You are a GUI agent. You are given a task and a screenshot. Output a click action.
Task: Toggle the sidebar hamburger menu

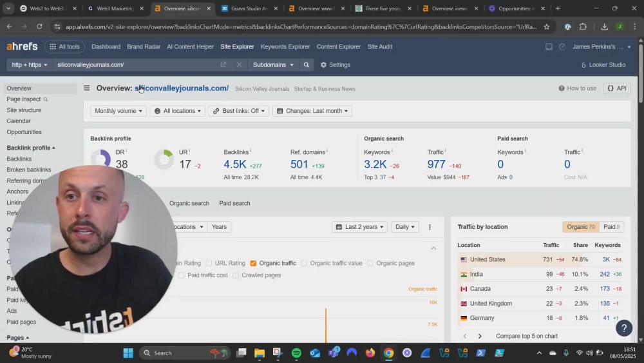click(87, 88)
